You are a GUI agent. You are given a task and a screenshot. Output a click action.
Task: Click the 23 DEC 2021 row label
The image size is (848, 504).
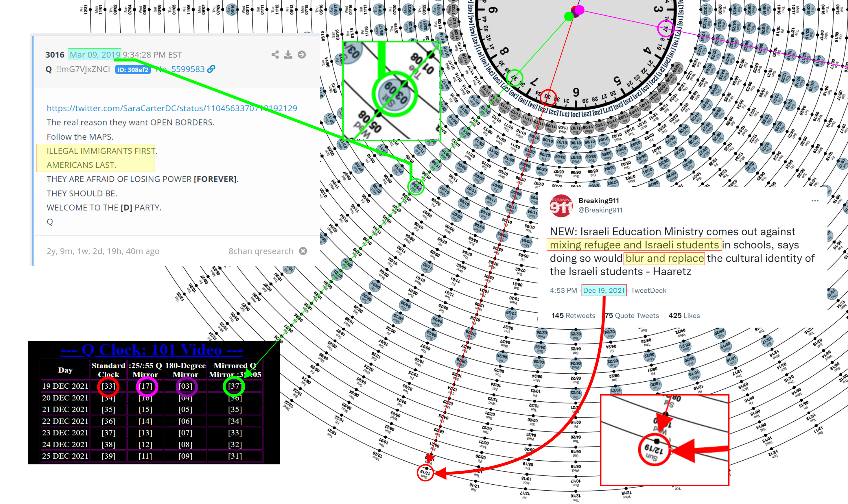point(65,433)
